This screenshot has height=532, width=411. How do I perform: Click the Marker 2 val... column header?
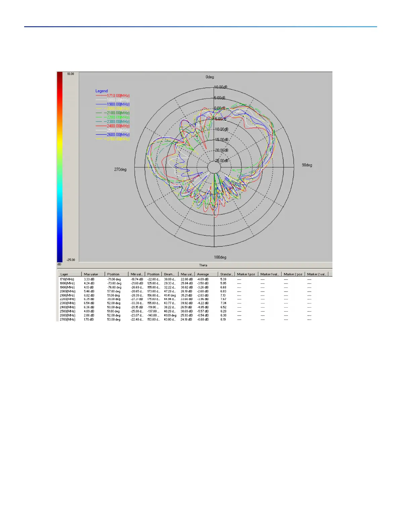point(316,274)
